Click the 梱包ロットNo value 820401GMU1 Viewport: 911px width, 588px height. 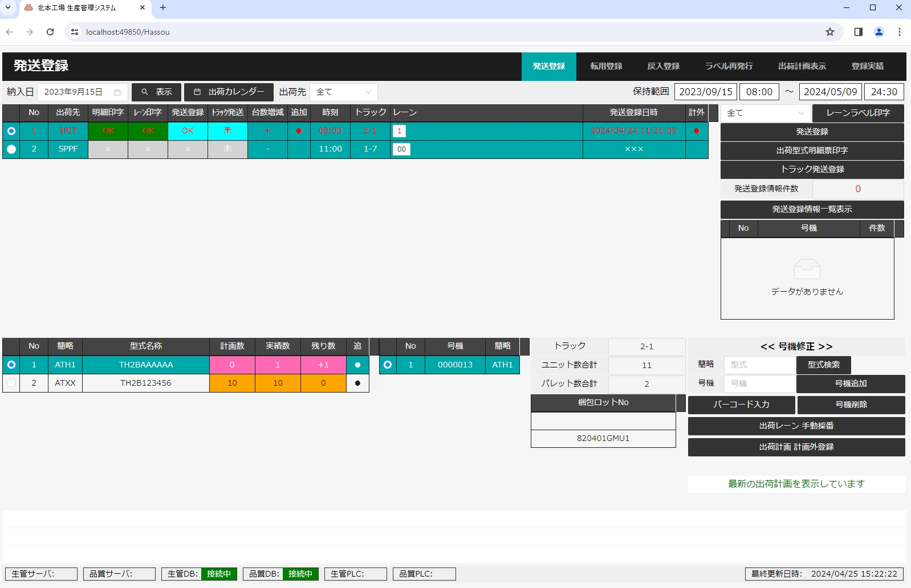point(603,439)
